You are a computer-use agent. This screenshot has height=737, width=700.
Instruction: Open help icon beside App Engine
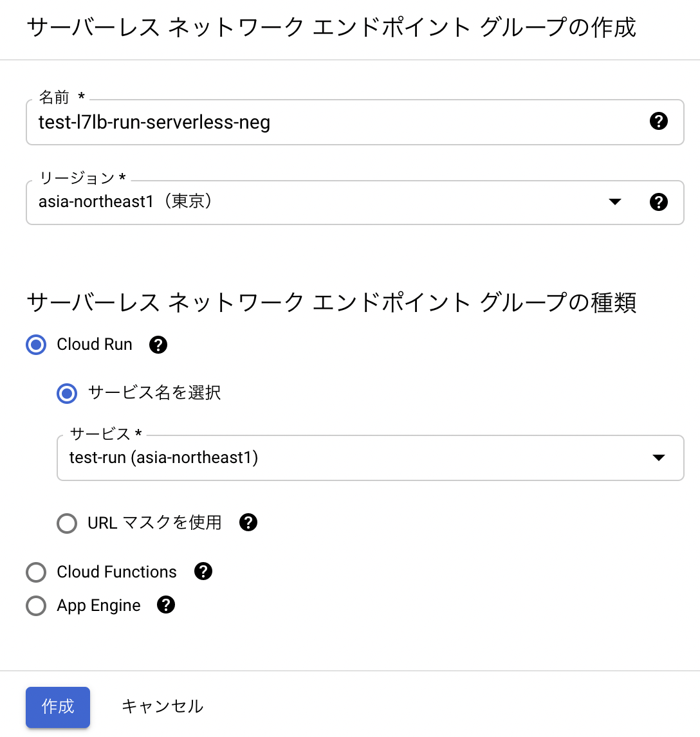pyautogui.click(x=166, y=605)
